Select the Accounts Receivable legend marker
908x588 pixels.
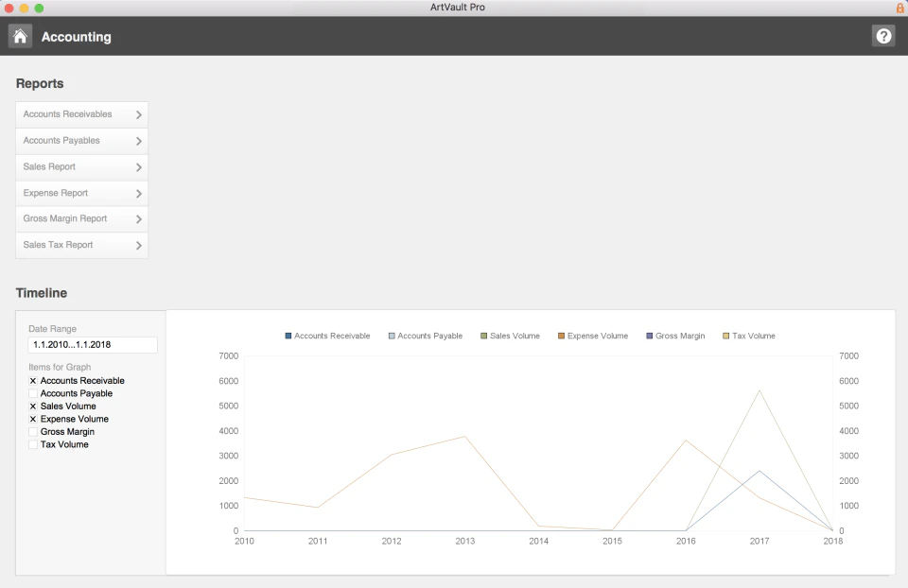(x=287, y=335)
